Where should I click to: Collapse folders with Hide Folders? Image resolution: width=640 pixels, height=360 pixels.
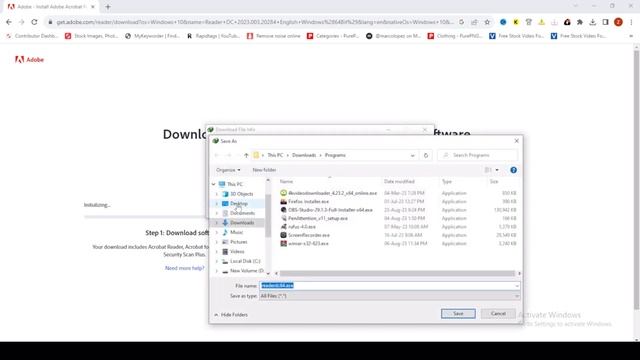tap(231, 315)
